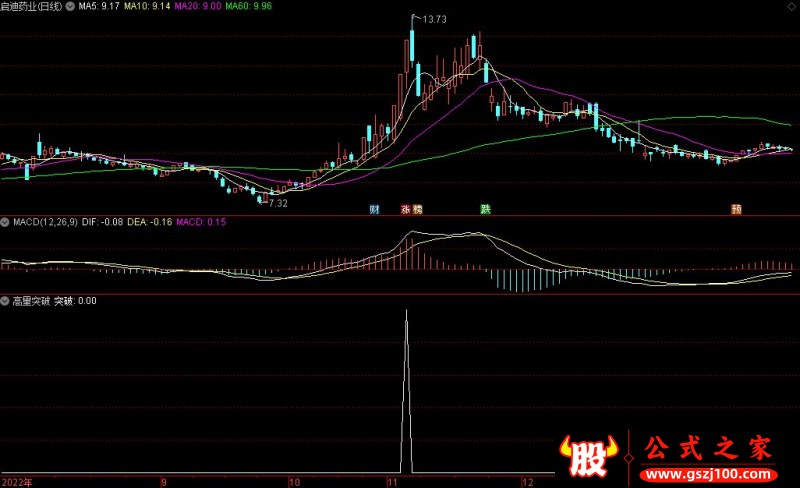Click month 9 on the time axis
Screen dimensions: 800x488
click(164, 482)
